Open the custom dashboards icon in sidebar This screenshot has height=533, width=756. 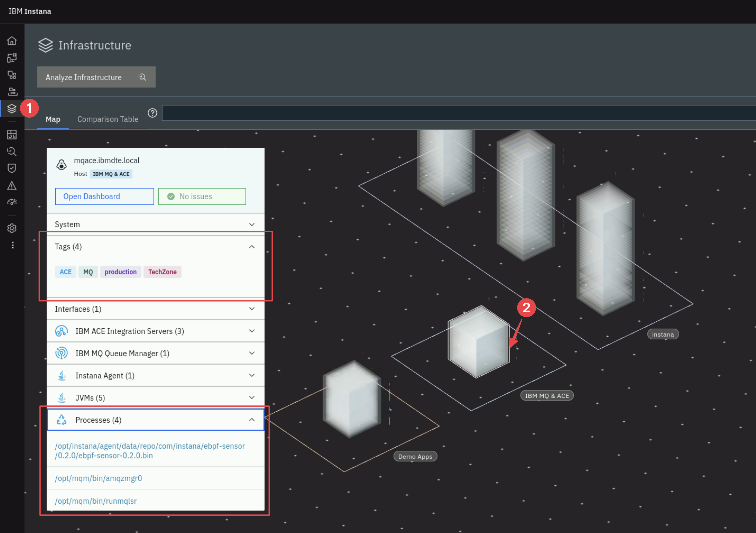[x=12, y=134]
